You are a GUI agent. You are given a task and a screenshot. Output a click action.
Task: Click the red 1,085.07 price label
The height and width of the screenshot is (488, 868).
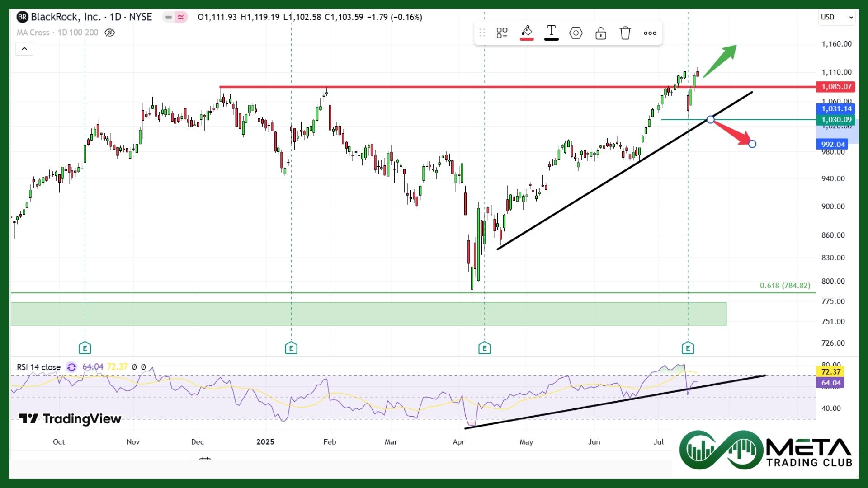[836, 86]
